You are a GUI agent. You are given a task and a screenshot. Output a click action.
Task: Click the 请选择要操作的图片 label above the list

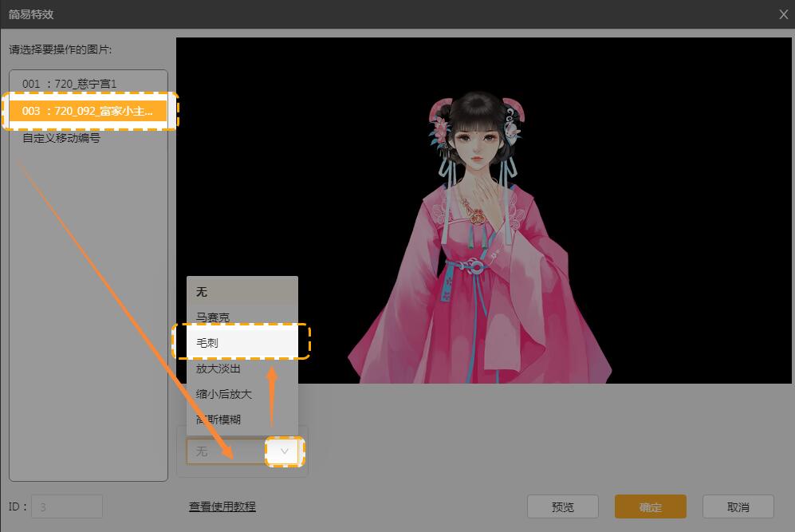[61, 49]
